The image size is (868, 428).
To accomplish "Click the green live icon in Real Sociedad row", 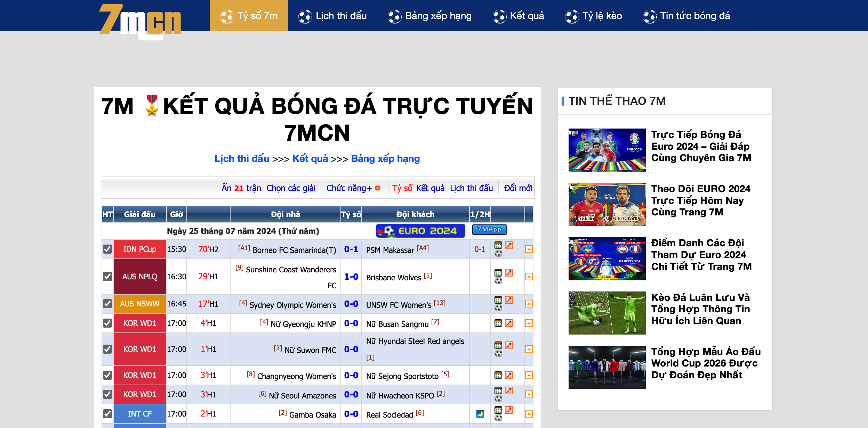I will tap(480, 413).
